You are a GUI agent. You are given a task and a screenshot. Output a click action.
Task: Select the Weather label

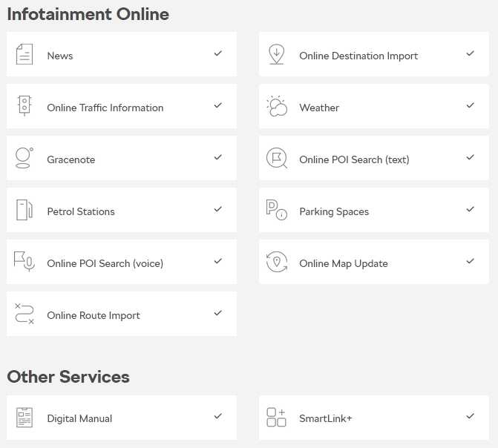point(319,108)
